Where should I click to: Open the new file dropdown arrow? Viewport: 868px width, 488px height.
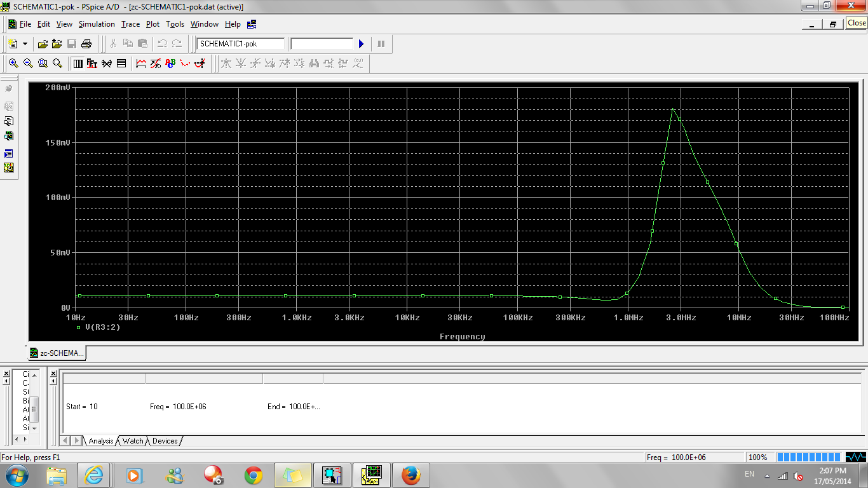pyautogui.click(x=25, y=44)
